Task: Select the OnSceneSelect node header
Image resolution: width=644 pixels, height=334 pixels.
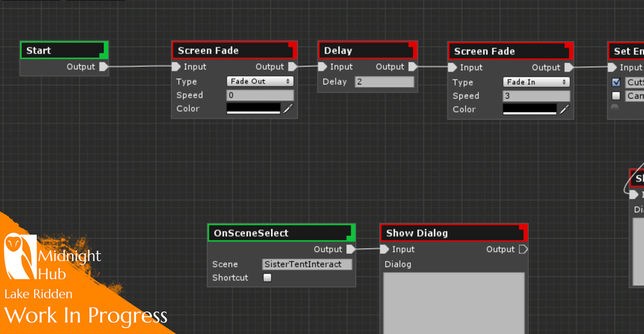Action: [x=281, y=233]
